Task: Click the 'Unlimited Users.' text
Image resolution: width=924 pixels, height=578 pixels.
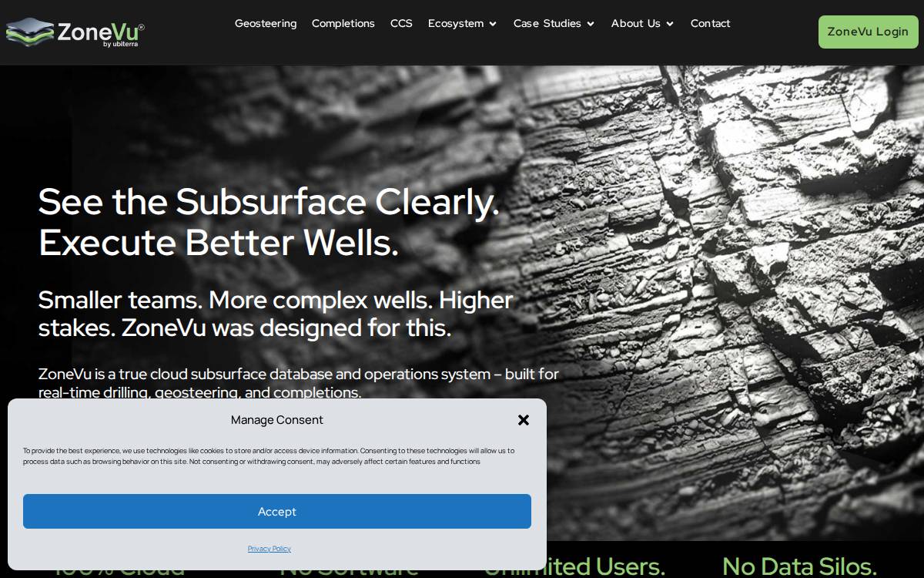Action: 574,566
